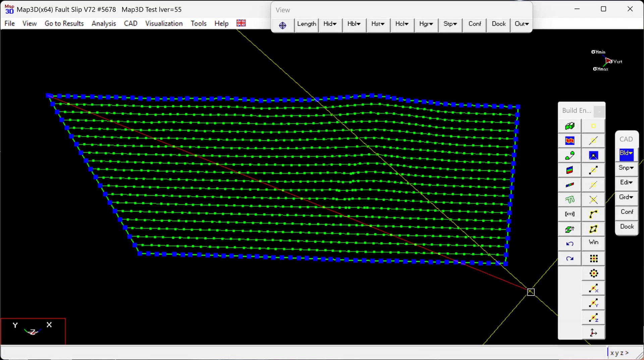644x360 pixels.
Task: Expand the Grd dropdown in CAD panel
Action: [626, 197]
